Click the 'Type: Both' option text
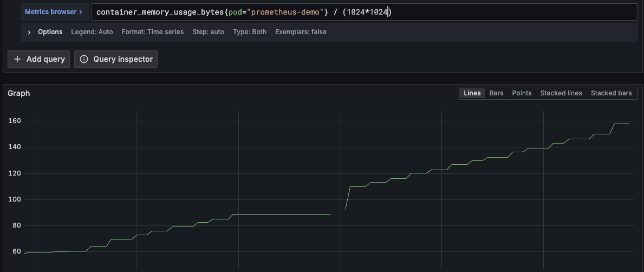644x272 pixels. [x=250, y=31]
